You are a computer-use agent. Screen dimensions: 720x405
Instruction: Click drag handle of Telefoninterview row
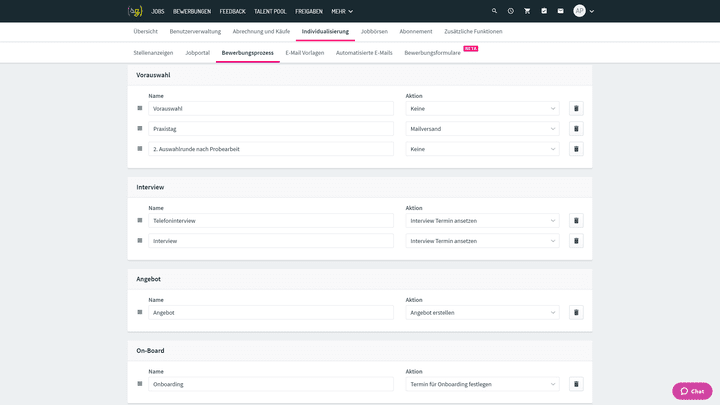(140, 220)
